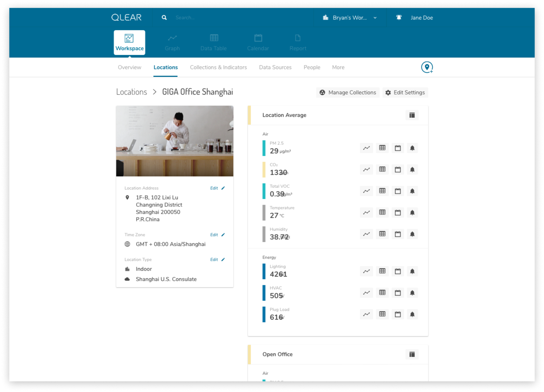Click the search magnifier icon
The image size is (544, 392).
164,18
